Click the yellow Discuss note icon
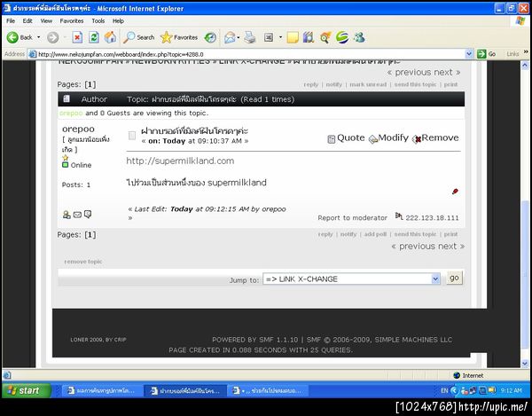Image resolution: width=532 pixels, height=416 pixels. [x=293, y=37]
